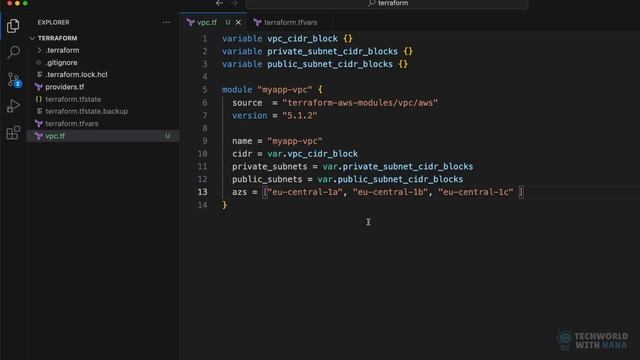The height and width of the screenshot is (360, 640).
Task: Click the braces icon beside terraform.tfstate
Action: 39,99
